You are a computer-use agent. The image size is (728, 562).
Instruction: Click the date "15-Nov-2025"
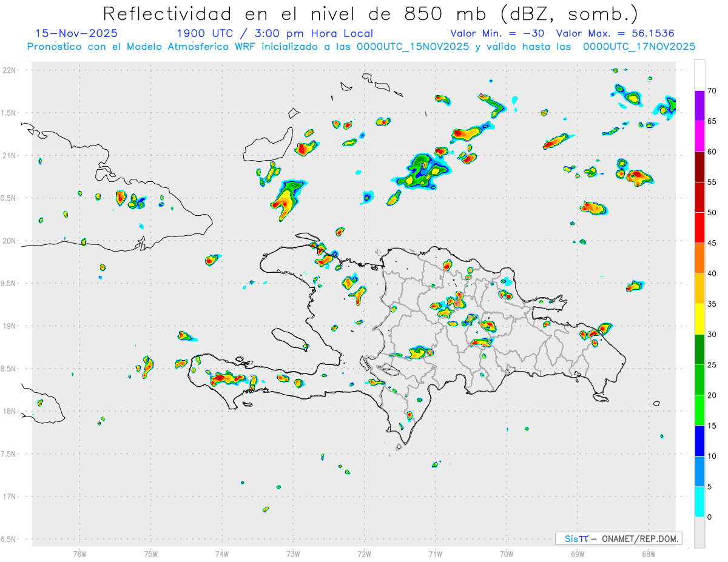pyautogui.click(x=76, y=33)
